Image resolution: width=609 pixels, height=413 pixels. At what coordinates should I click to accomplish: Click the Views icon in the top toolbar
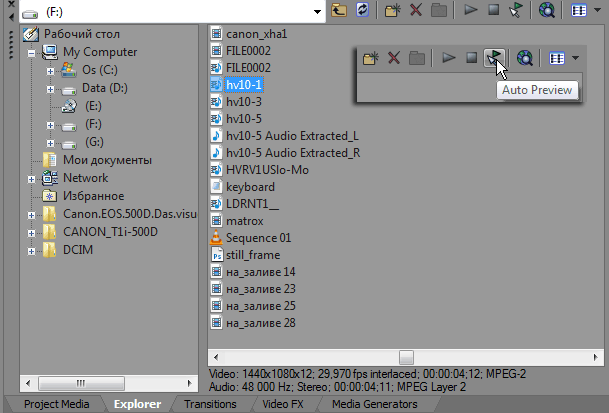(579, 12)
